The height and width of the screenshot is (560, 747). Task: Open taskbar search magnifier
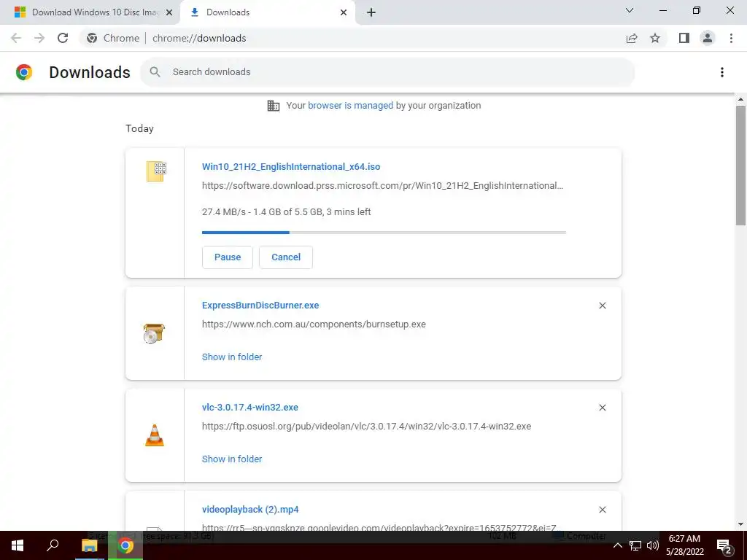(x=53, y=545)
